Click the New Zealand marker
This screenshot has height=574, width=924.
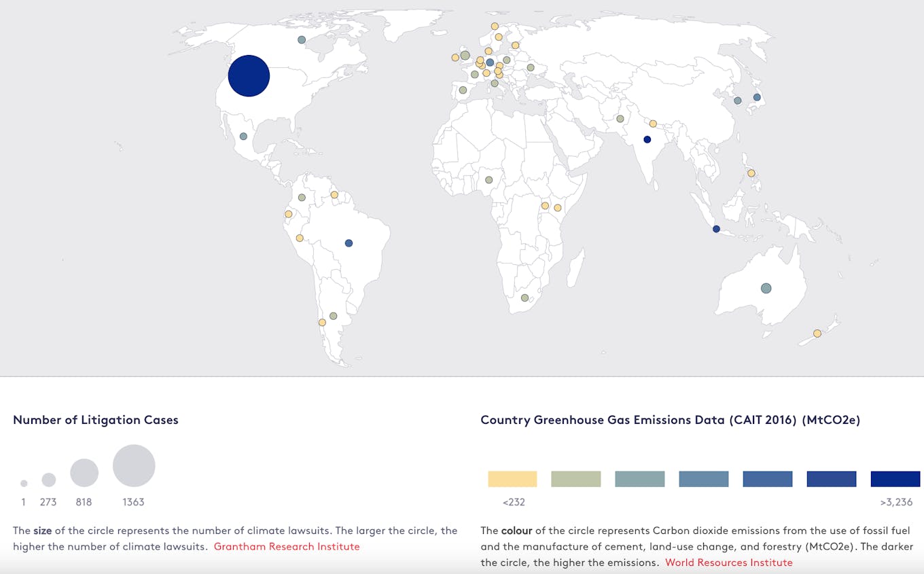(817, 334)
